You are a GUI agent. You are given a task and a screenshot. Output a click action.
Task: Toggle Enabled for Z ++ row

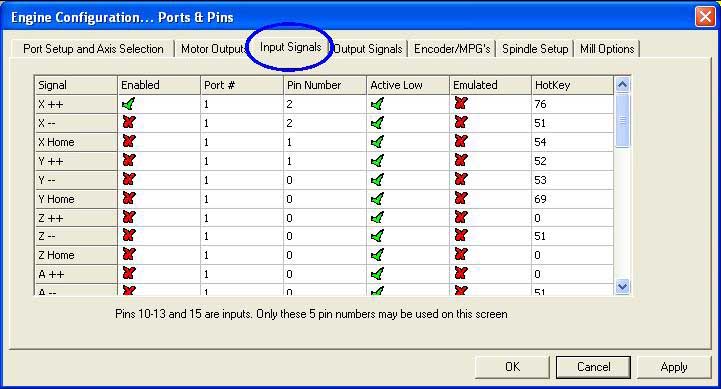coord(129,217)
